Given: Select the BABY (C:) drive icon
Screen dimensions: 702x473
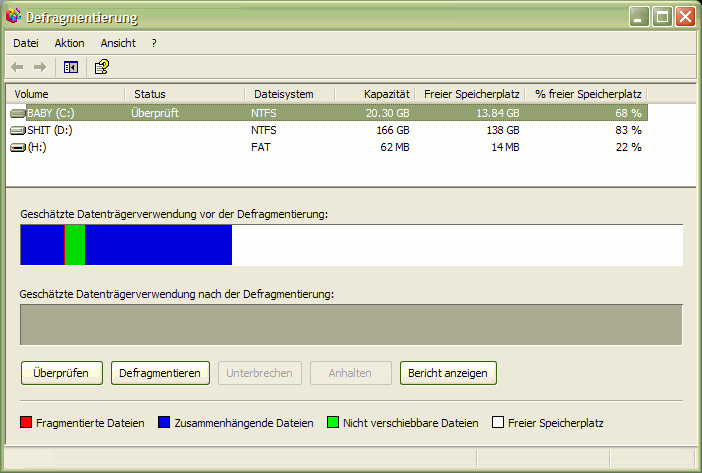Looking at the screenshot, I should tap(18, 113).
